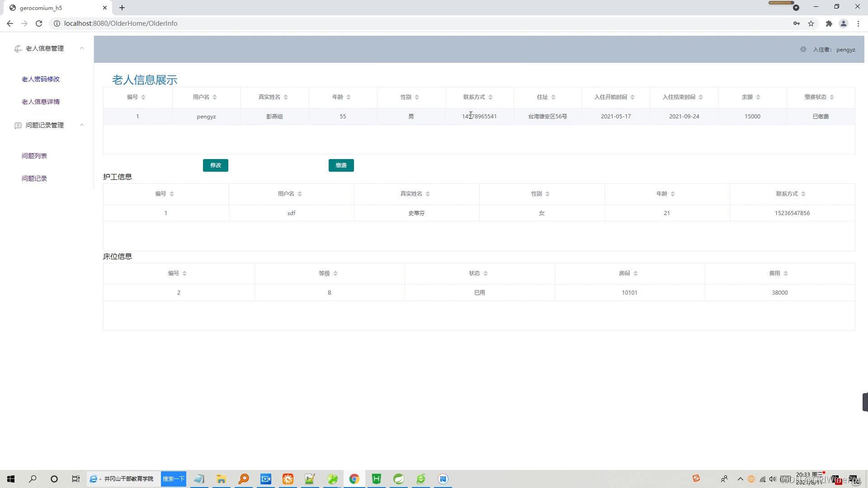Click the settings gear icon in header
The image size is (868, 488).
(x=803, y=49)
